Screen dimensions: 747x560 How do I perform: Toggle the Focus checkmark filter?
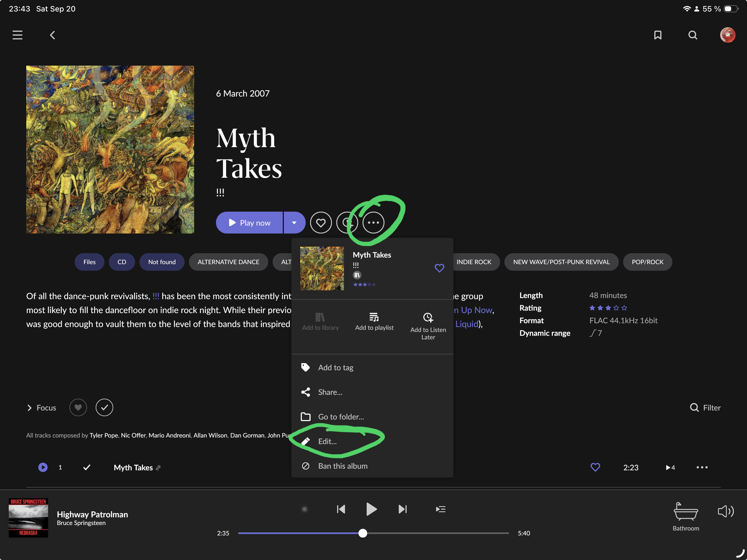pos(104,408)
